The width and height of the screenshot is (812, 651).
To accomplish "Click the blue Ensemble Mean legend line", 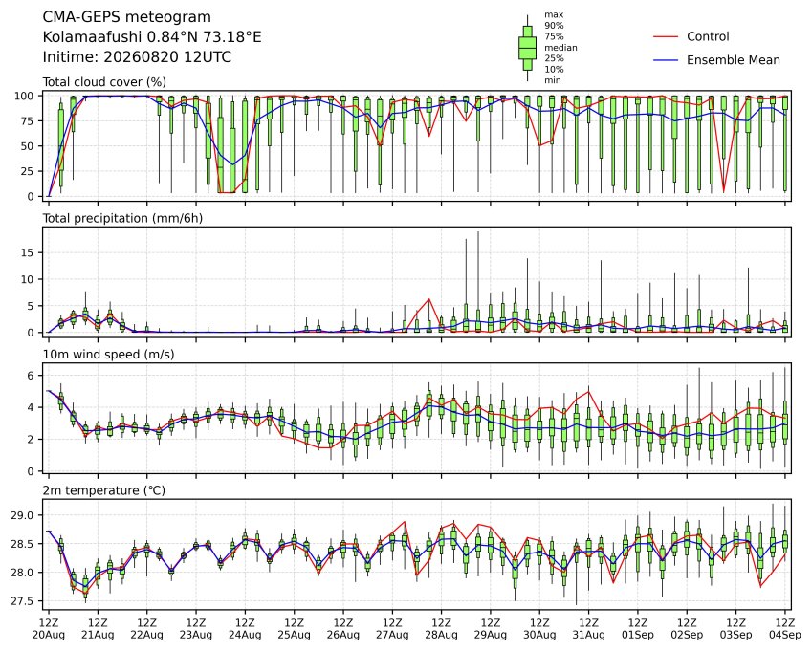I will 666,60.
